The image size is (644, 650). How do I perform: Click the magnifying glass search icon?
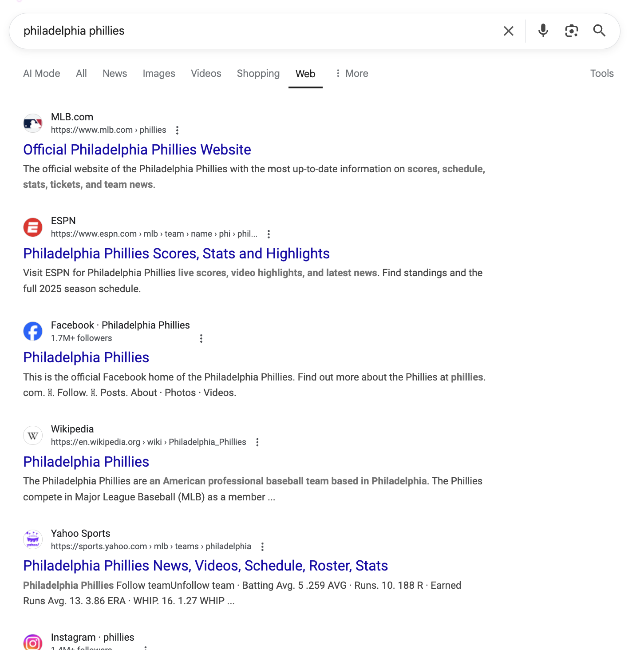click(x=599, y=31)
